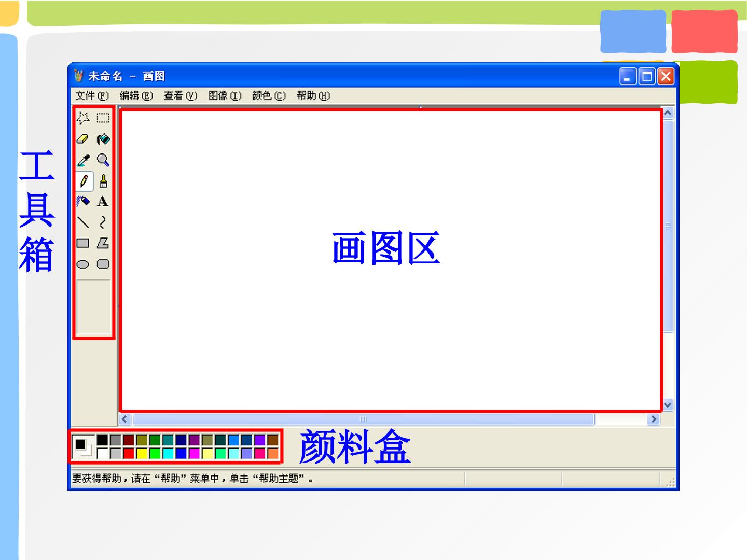Choose the Polygon tool
The height and width of the screenshot is (560, 747).
103,243
